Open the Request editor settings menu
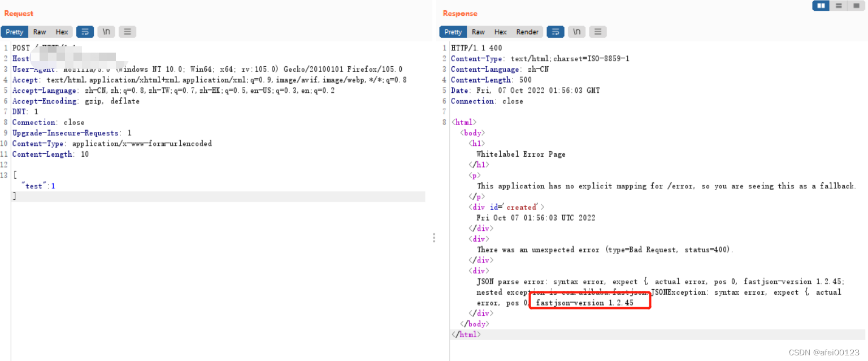Viewport: 868px width, 361px height. coord(127,32)
